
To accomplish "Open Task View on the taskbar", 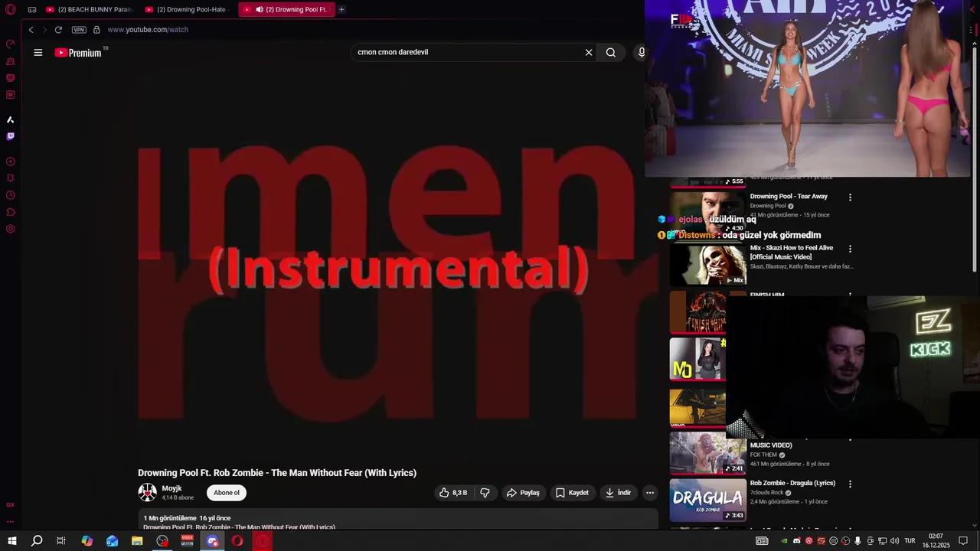I will 61,541.
